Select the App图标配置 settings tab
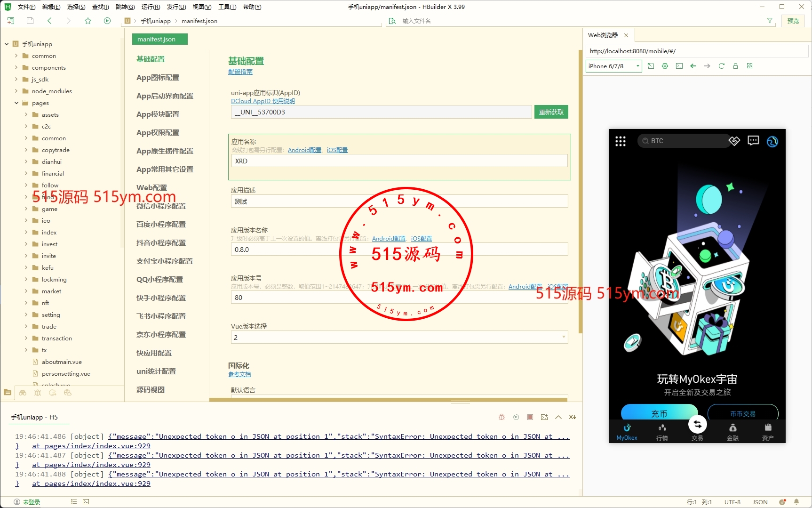812x508 pixels. click(158, 78)
